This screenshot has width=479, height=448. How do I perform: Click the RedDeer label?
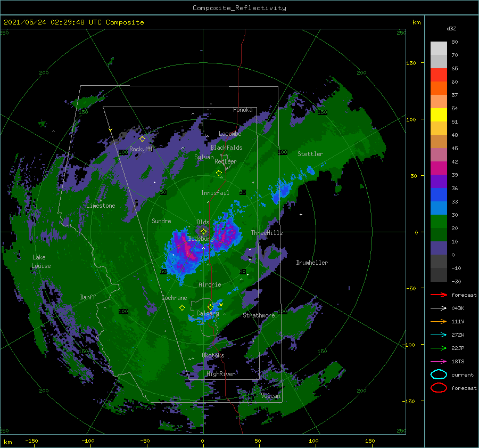click(226, 161)
